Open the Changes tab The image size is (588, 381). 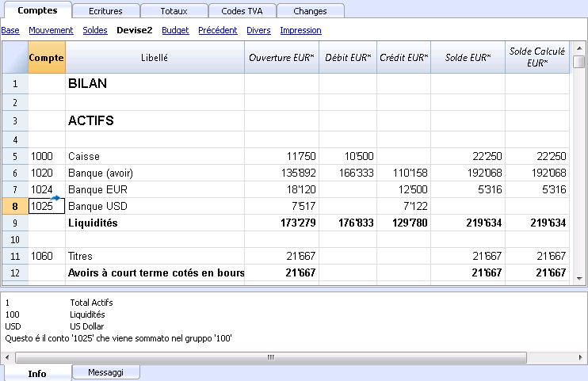pyautogui.click(x=310, y=11)
